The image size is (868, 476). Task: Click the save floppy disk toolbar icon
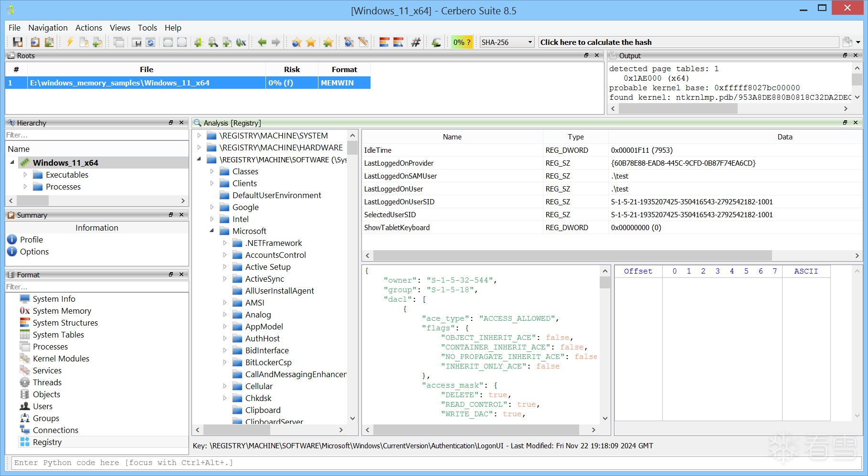click(x=18, y=42)
